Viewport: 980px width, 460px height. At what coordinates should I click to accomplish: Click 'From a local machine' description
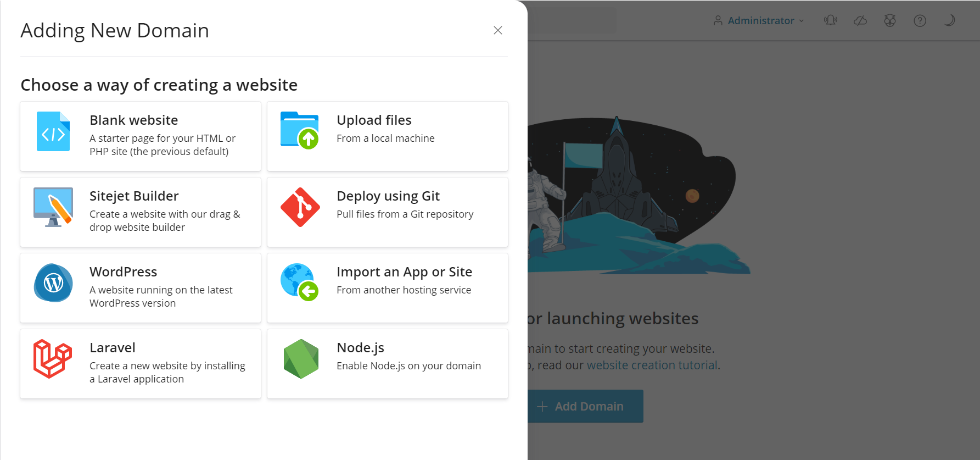[x=385, y=138]
